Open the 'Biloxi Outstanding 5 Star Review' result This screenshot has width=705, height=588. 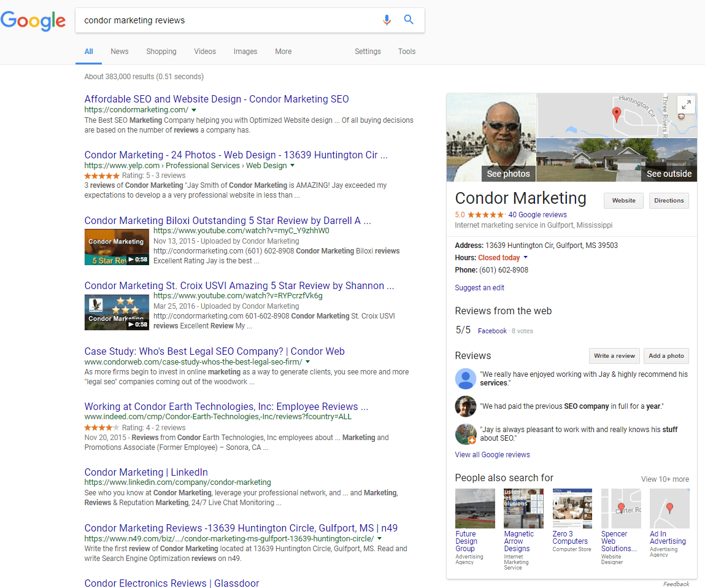[228, 220]
